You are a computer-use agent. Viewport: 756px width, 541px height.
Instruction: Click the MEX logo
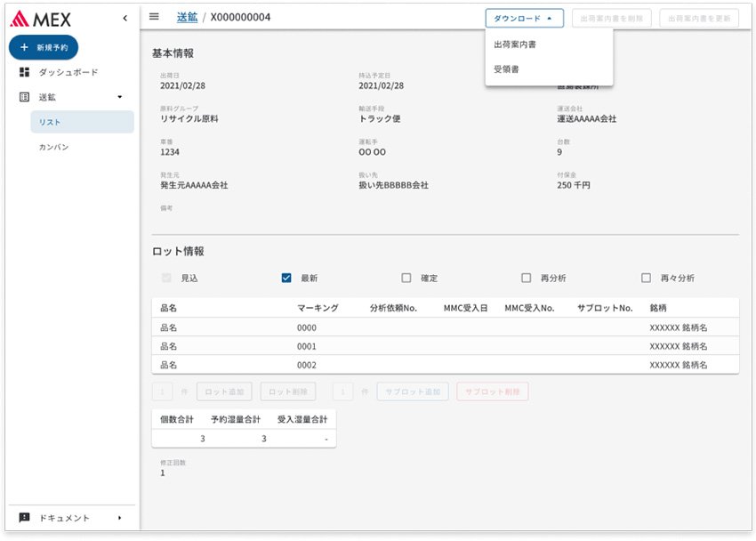[41, 19]
